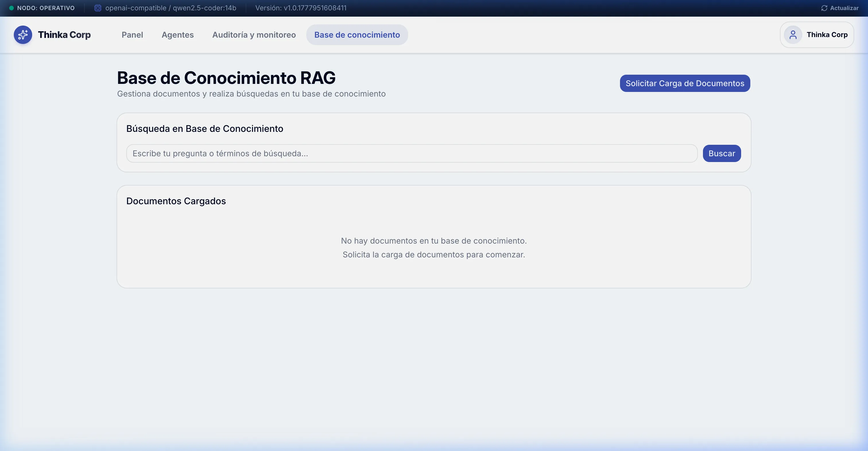Click "Solicita la carga de documentos" text
The height and width of the screenshot is (451, 868).
click(434, 255)
